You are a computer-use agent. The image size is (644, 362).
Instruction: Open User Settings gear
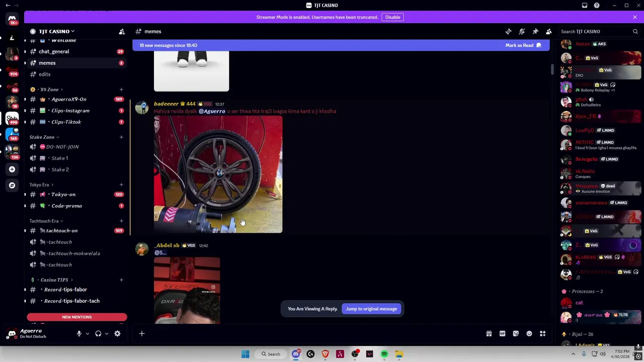(x=117, y=333)
